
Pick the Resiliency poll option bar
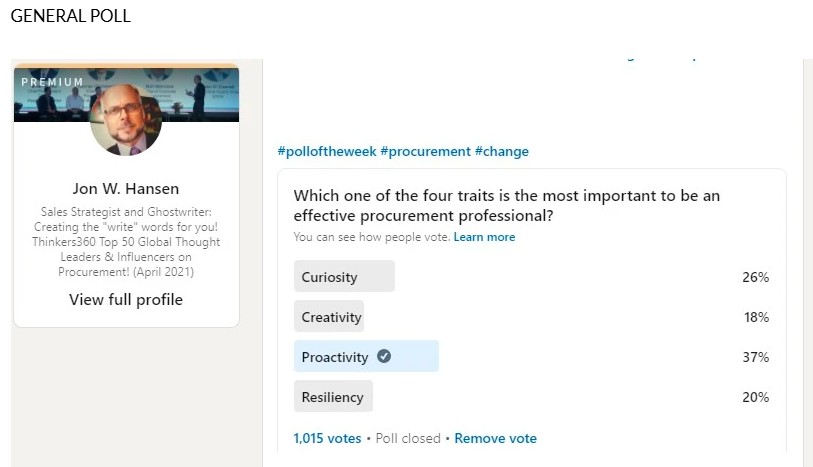coord(333,397)
